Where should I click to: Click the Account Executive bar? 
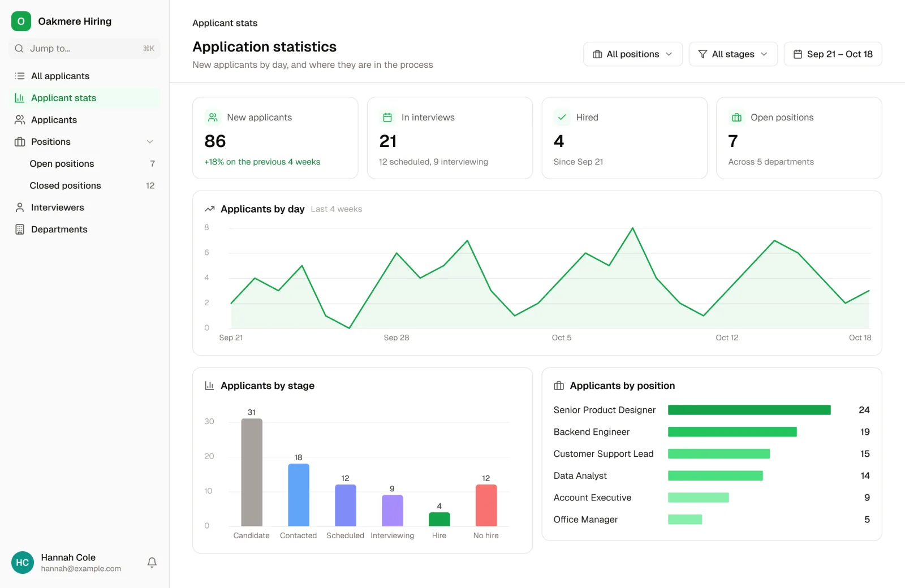[699, 498]
